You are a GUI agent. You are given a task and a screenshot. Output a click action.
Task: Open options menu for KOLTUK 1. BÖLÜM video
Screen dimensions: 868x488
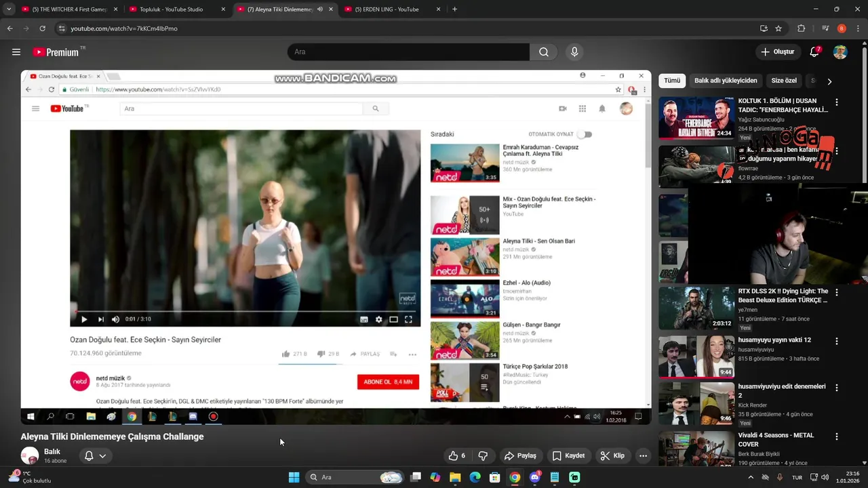837,102
